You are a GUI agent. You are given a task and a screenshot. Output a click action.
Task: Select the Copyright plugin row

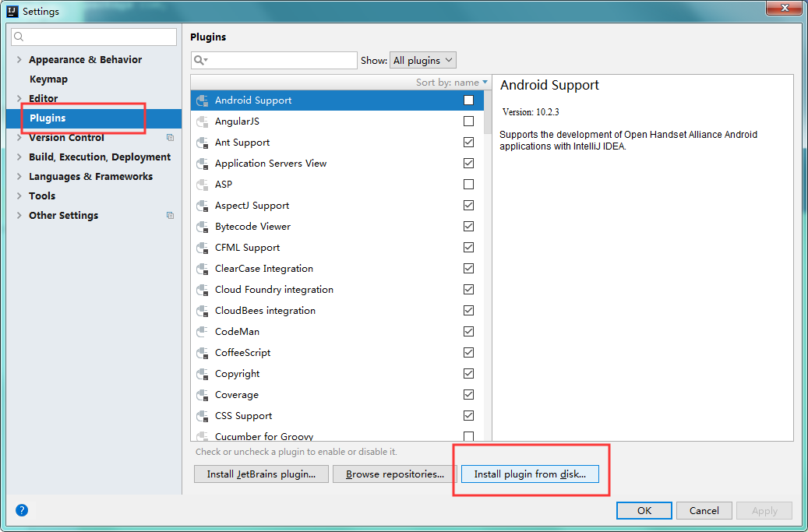coord(337,374)
